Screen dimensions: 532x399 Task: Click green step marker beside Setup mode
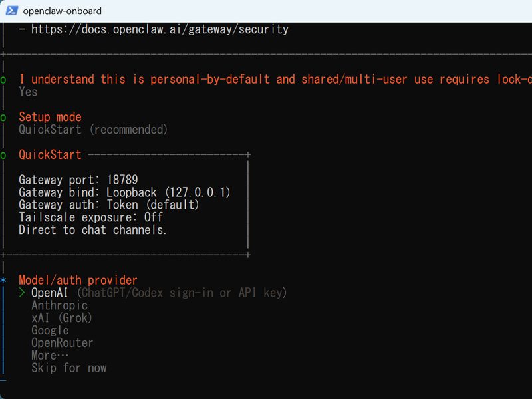pyautogui.click(x=3, y=118)
